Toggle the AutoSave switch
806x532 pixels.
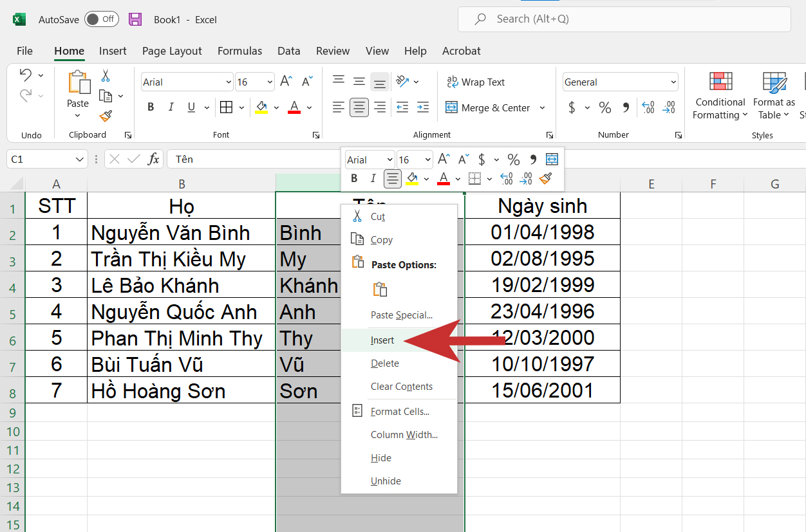click(x=102, y=19)
